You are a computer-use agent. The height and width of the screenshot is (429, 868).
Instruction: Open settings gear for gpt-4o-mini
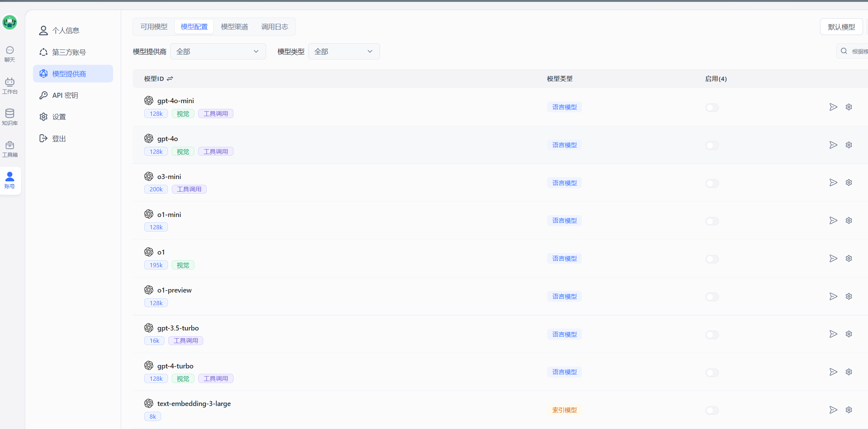click(849, 107)
